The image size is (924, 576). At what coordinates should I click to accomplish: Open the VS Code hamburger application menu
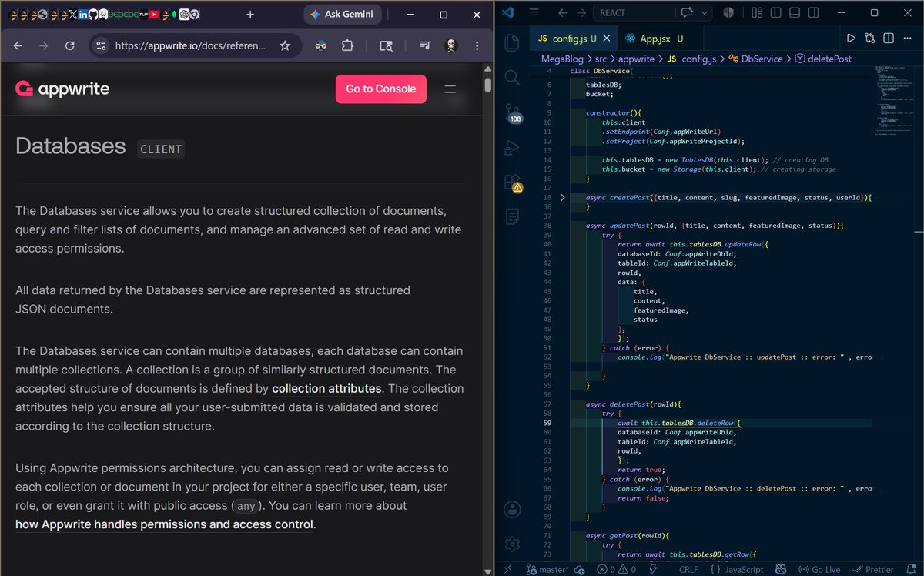point(534,13)
